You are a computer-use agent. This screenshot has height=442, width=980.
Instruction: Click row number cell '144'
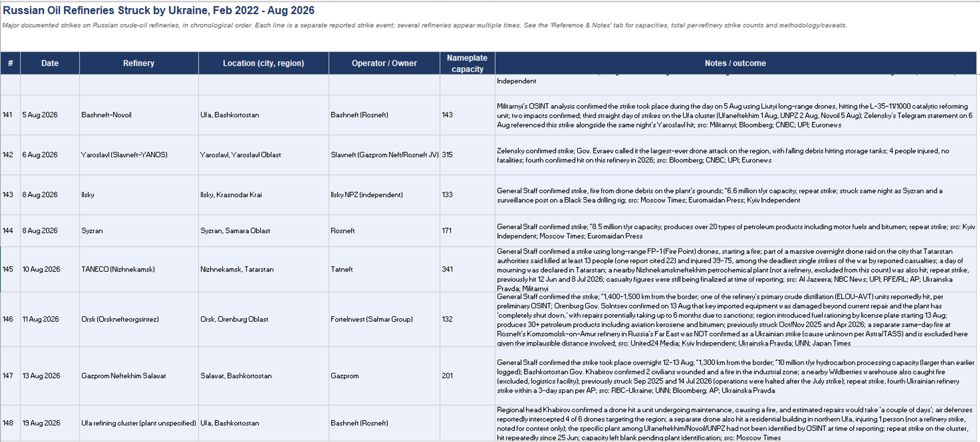pos(10,231)
